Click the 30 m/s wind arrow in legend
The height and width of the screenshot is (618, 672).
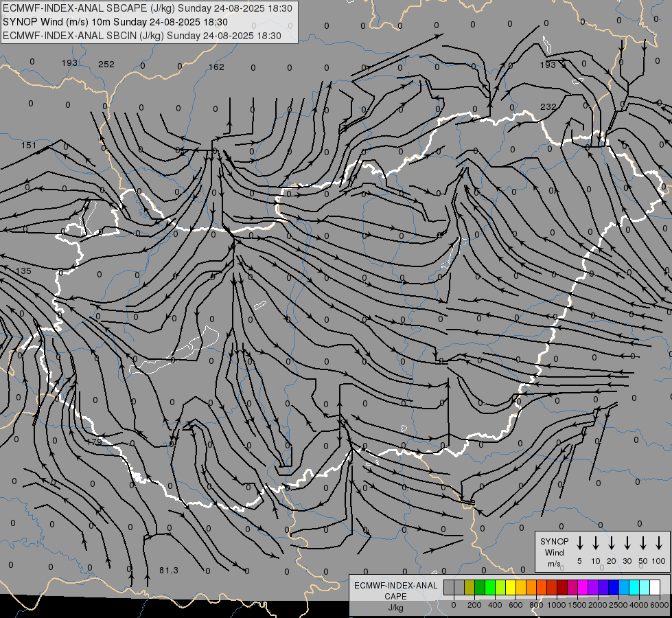pyautogui.click(x=627, y=543)
